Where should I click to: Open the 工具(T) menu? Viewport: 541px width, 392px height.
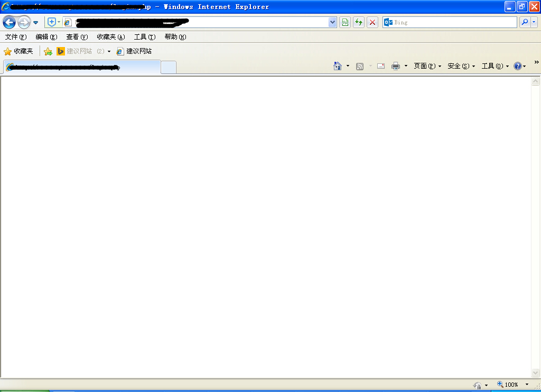click(145, 37)
